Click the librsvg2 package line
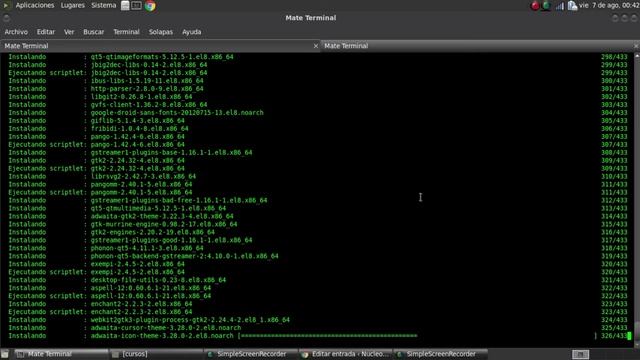This screenshot has width=640, height=360. 143,176
